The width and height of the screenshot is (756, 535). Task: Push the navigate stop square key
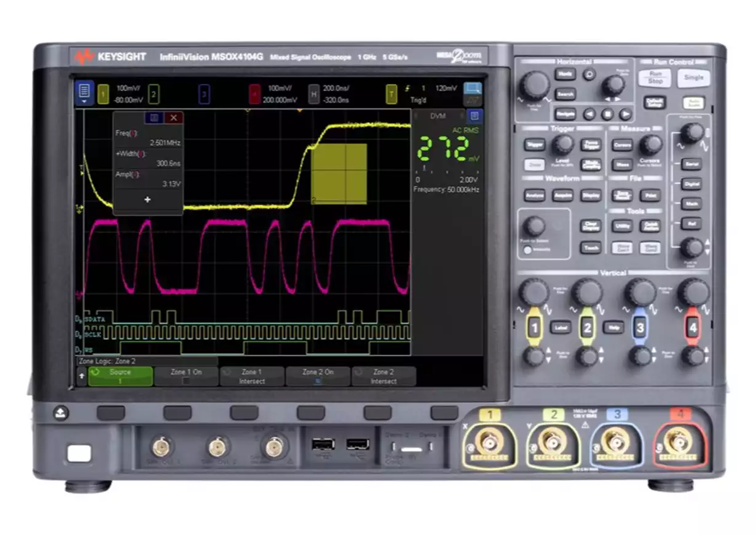(x=607, y=114)
